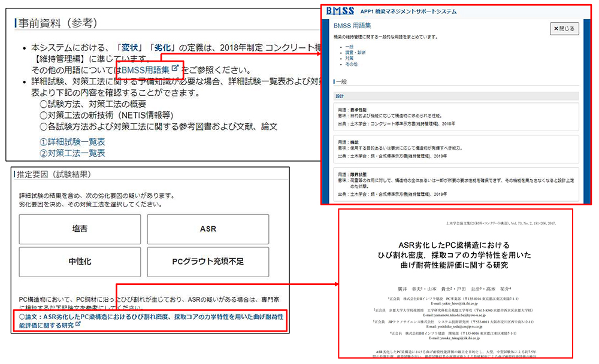Viewport: 599px width, 364px height.
Task: Jump to the 一般 section anchor link
Action: (349, 46)
